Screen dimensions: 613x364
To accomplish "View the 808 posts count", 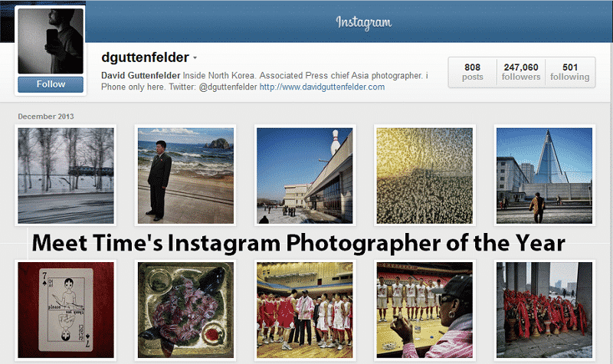I will coord(472,72).
